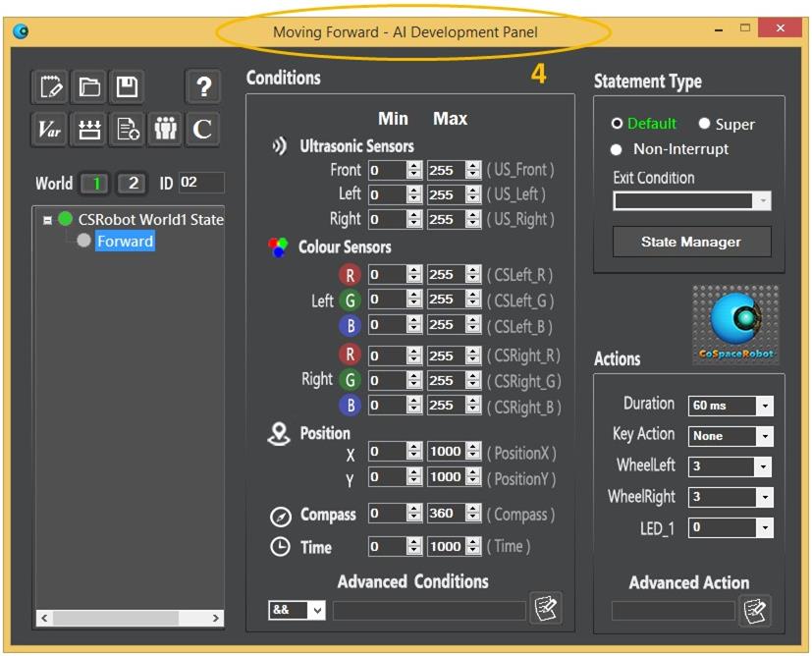Open the Advanced Conditions editor icon

[545, 609]
